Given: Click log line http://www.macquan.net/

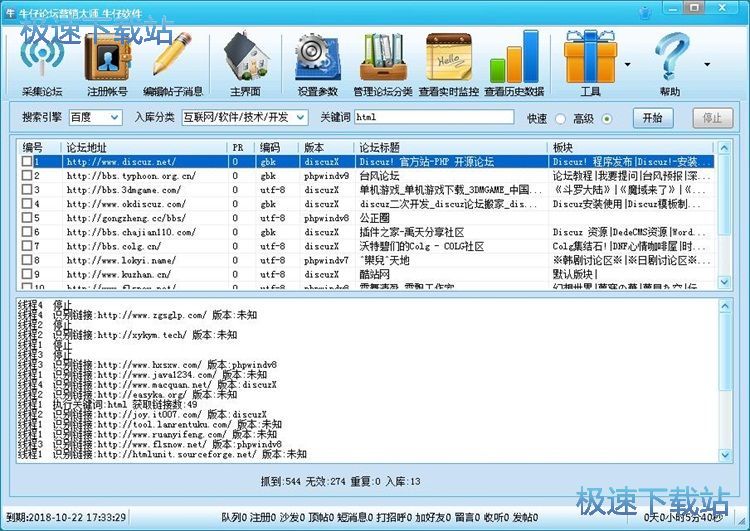Looking at the screenshot, I should [147, 385].
